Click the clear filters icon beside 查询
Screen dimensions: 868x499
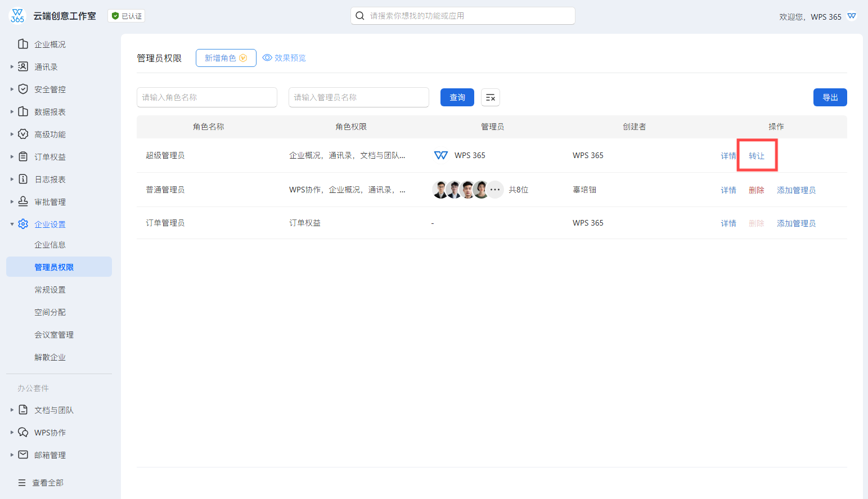pos(491,98)
